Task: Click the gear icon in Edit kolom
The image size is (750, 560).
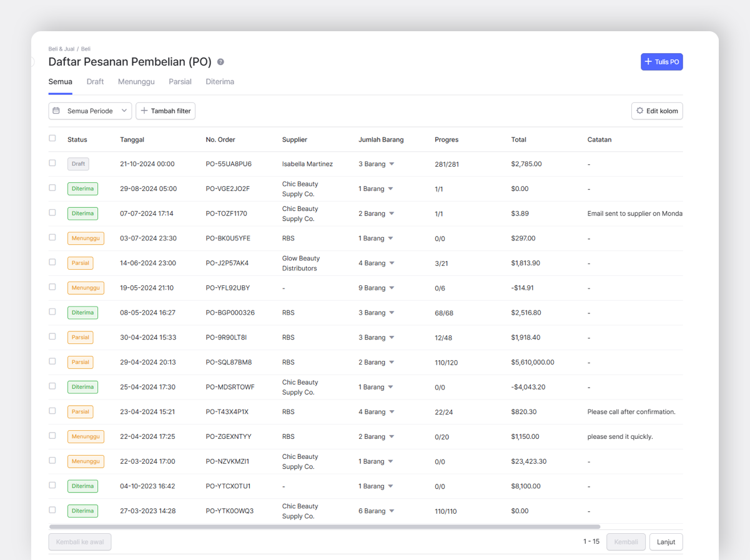Action: pos(639,111)
